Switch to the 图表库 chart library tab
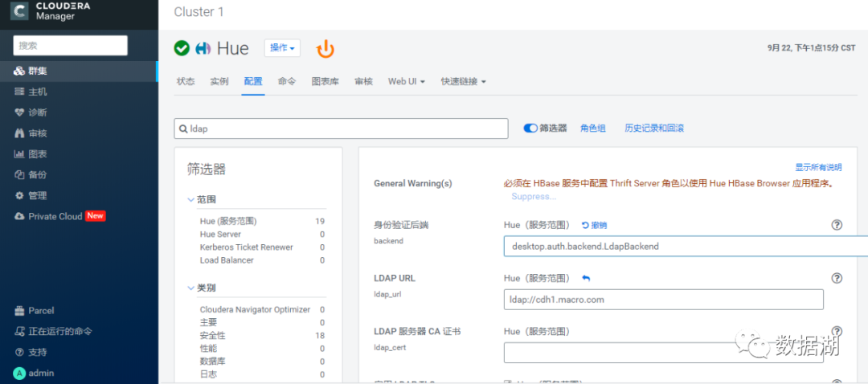This screenshot has width=868, height=384. click(325, 81)
